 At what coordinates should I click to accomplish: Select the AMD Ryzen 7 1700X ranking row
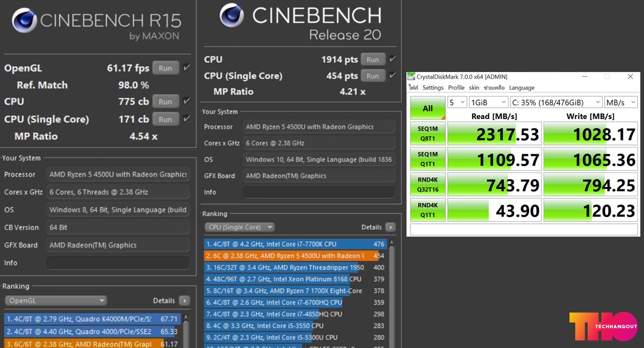pos(296,291)
